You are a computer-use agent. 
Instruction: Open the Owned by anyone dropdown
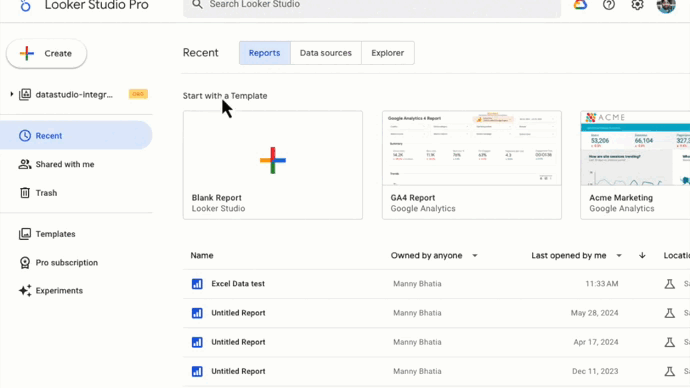[434, 256]
